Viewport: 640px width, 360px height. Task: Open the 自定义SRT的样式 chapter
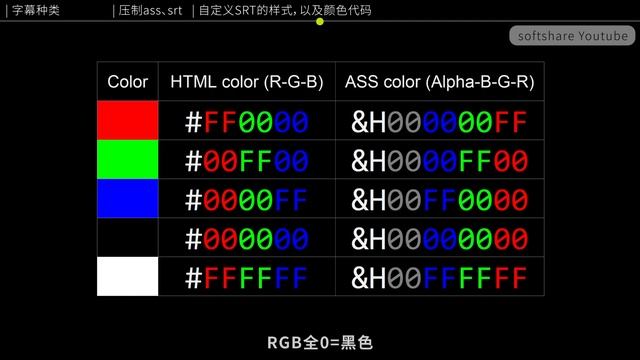click(x=285, y=10)
